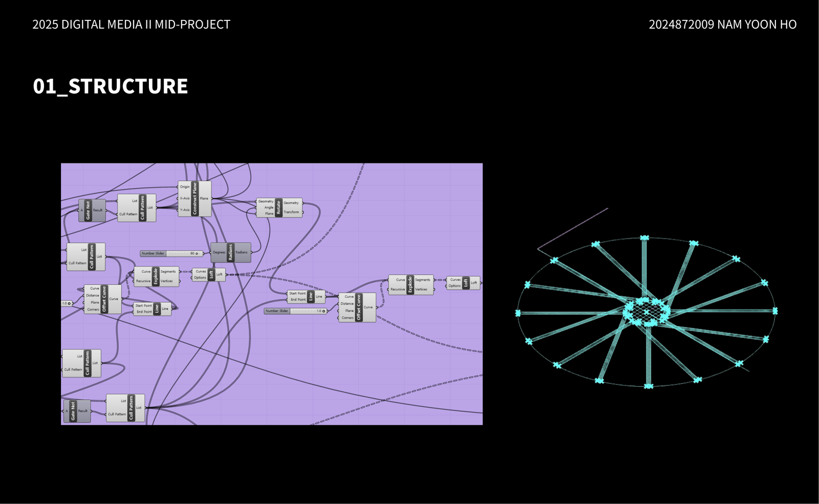The height and width of the screenshot is (504, 819).
Task: Click the Number Slider set to 90
Action: tap(170, 253)
